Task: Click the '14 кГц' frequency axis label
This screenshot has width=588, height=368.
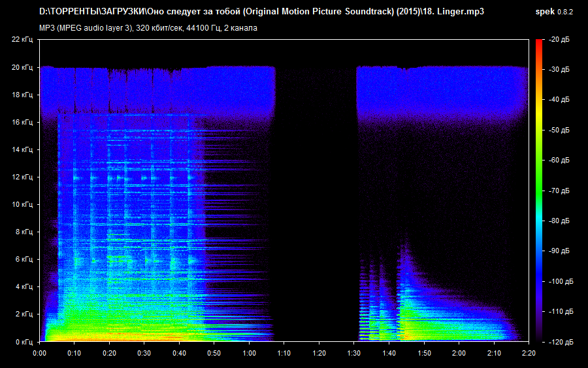Action: pyautogui.click(x=22, y=150)
